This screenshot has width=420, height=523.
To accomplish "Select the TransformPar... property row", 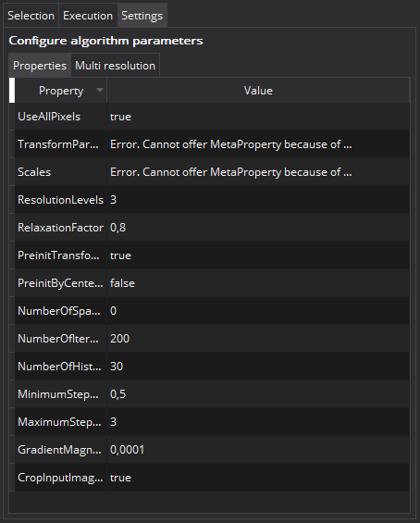I will click(x=212, y=144).
